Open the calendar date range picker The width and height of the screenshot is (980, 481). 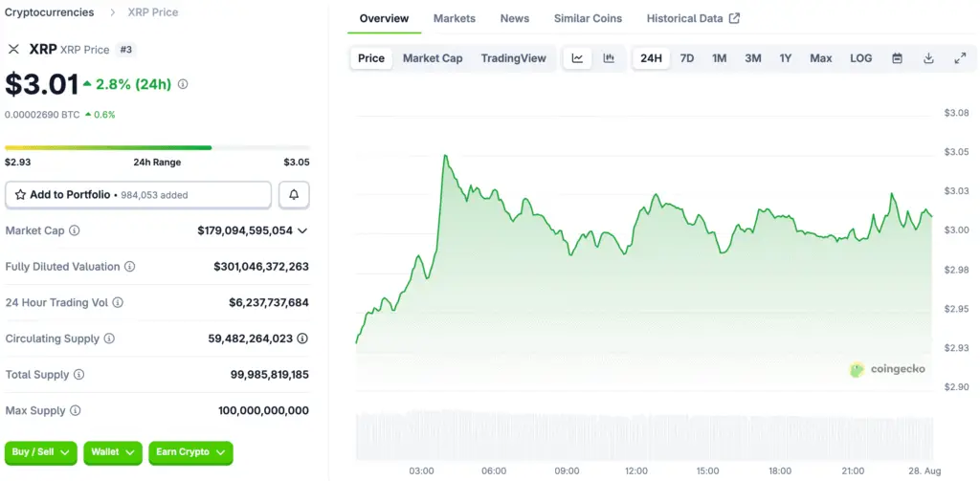click(x=897, y=58)
